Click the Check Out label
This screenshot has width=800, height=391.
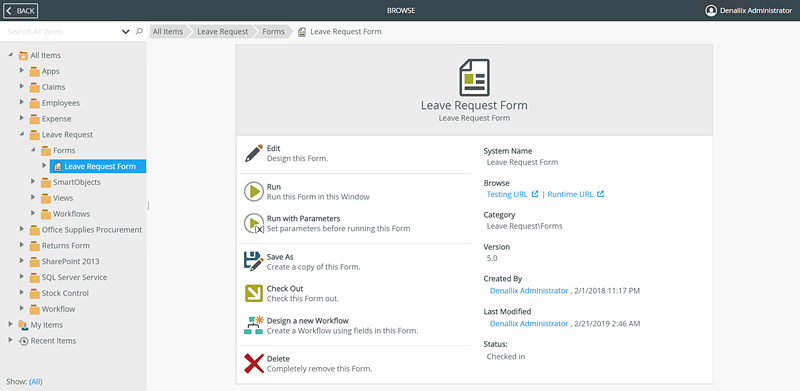[x=285, y=288]
